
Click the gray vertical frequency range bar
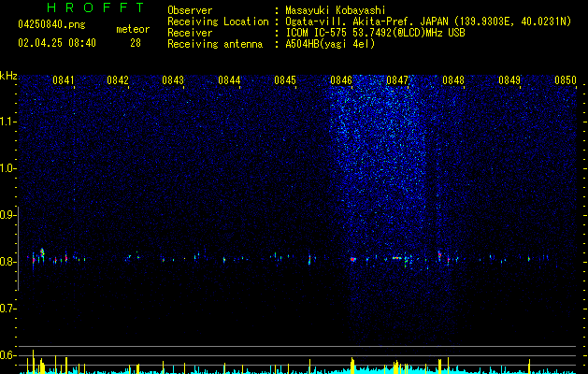(19, 248)
